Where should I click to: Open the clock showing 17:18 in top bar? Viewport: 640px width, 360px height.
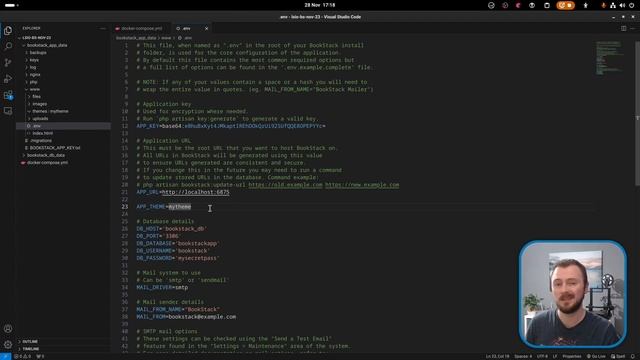320,5
